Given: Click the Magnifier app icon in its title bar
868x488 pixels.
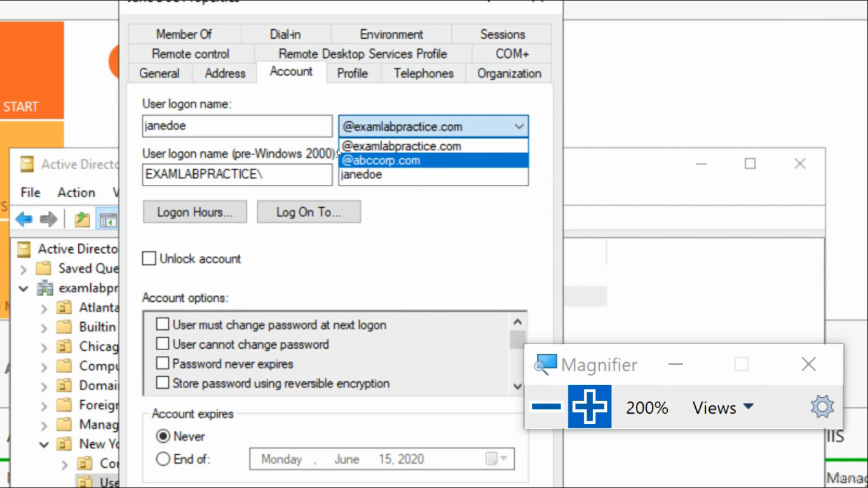Looking at the screenshot, I should 545,364.
